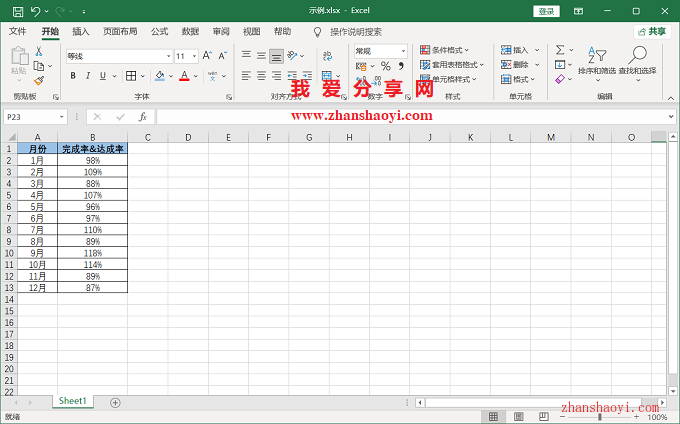Toggle top vertical alignment

pos(246,55)
